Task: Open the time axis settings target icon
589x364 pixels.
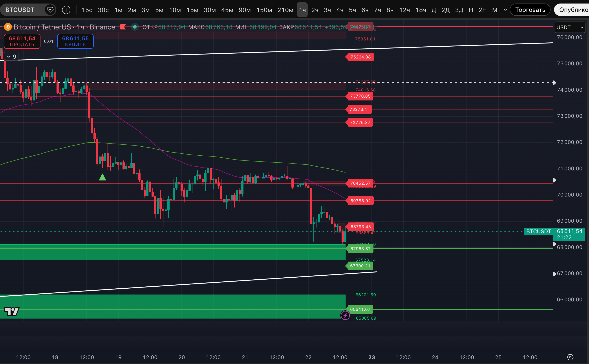Action: point(570,357)
